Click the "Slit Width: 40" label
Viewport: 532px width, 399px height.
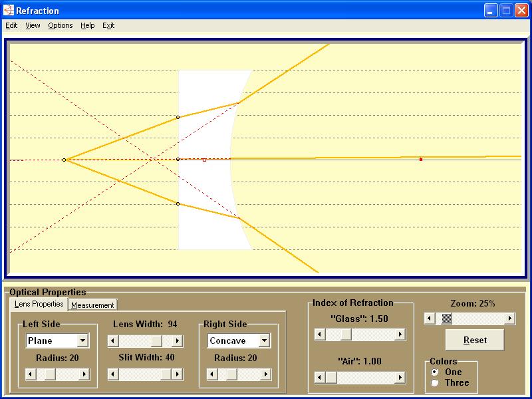pyautogui.click(x=146, y=357)
